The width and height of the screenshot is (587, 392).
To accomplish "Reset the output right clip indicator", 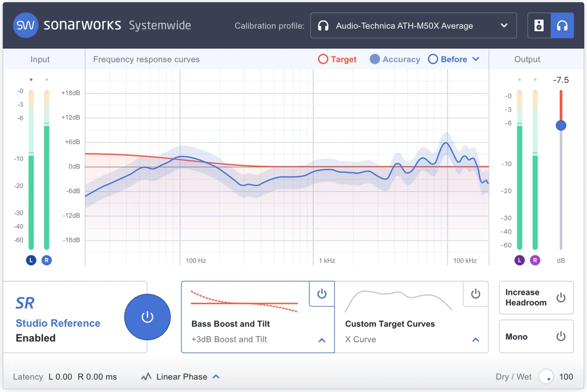I will tap(535, 80).
